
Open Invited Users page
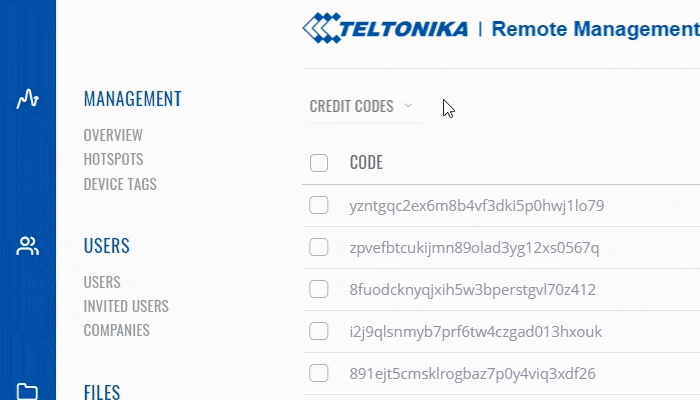126,306
